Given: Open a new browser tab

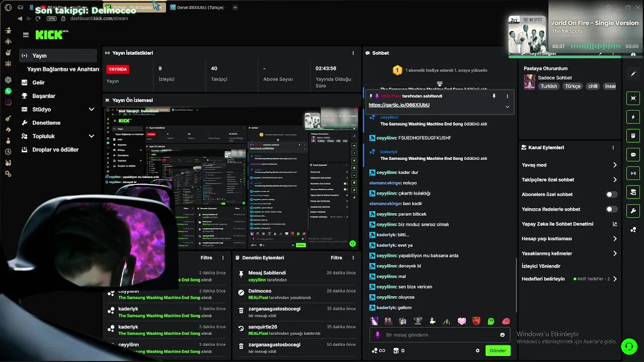Looking at the screenshot, I should [235, 8].
